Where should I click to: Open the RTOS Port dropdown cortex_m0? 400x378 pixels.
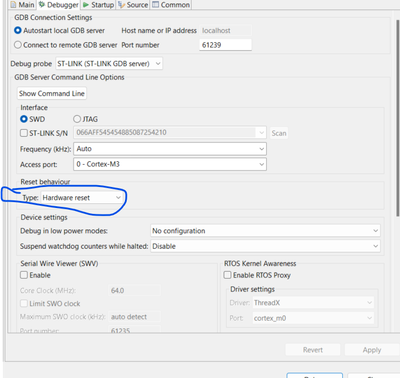point(313,318)
